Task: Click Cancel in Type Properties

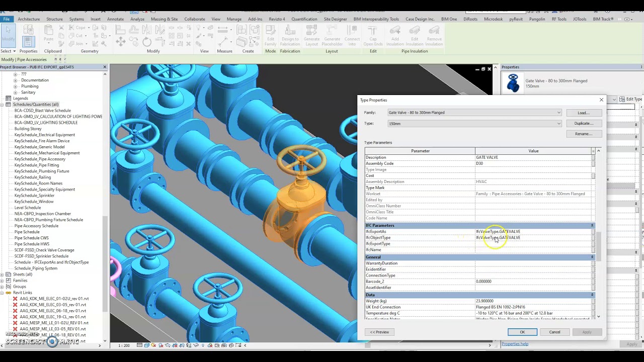Action: [x=554, y=332]
